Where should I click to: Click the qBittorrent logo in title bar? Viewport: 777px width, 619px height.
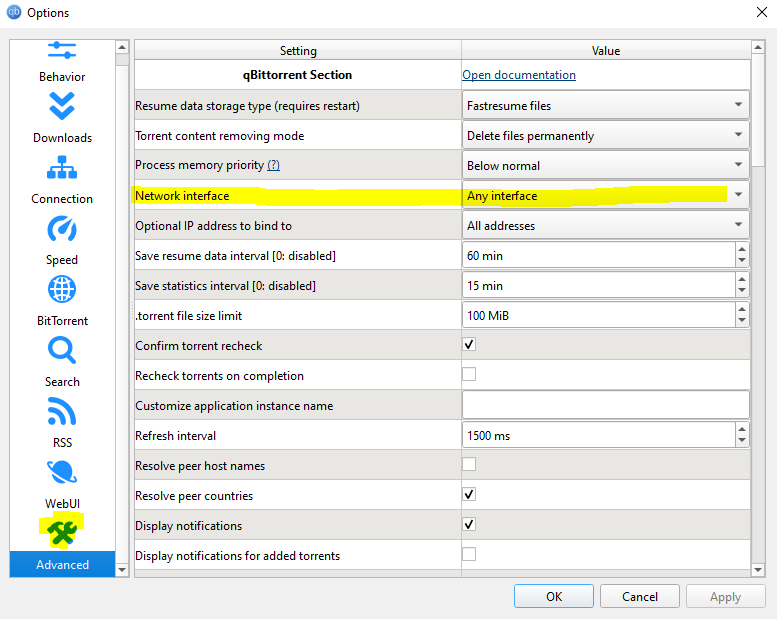click(x=14, y=12)
